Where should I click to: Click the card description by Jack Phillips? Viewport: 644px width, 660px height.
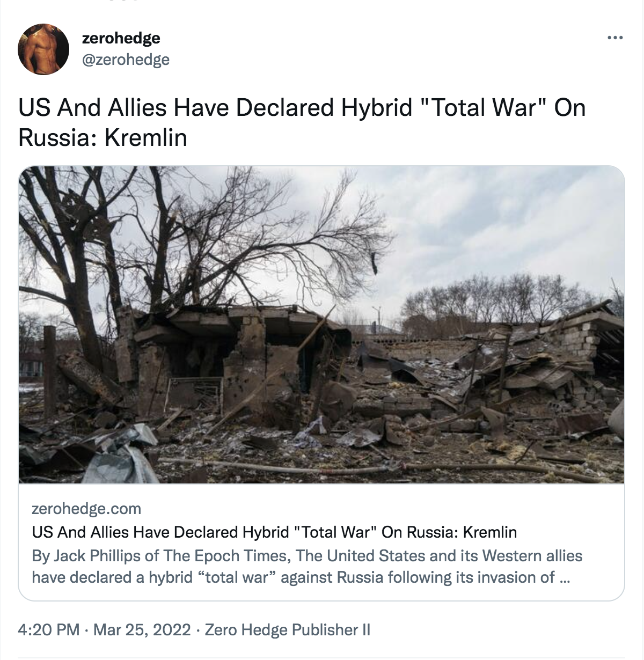307,567
